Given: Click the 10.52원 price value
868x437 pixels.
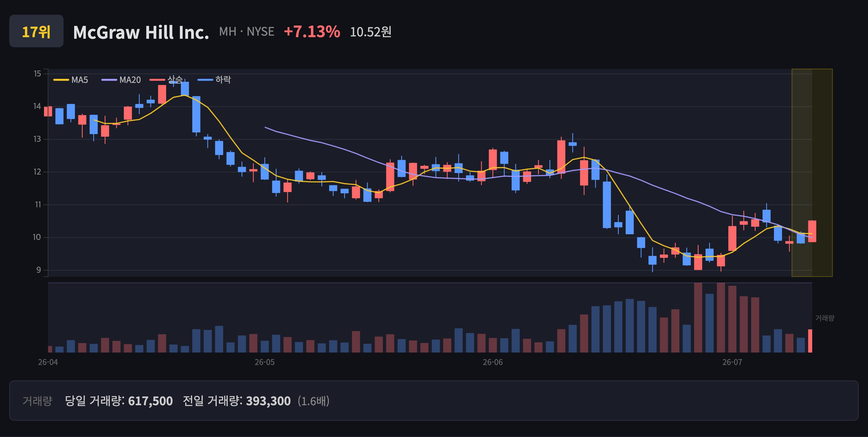Looking at the screenshot, I should [x=370, y=32].
